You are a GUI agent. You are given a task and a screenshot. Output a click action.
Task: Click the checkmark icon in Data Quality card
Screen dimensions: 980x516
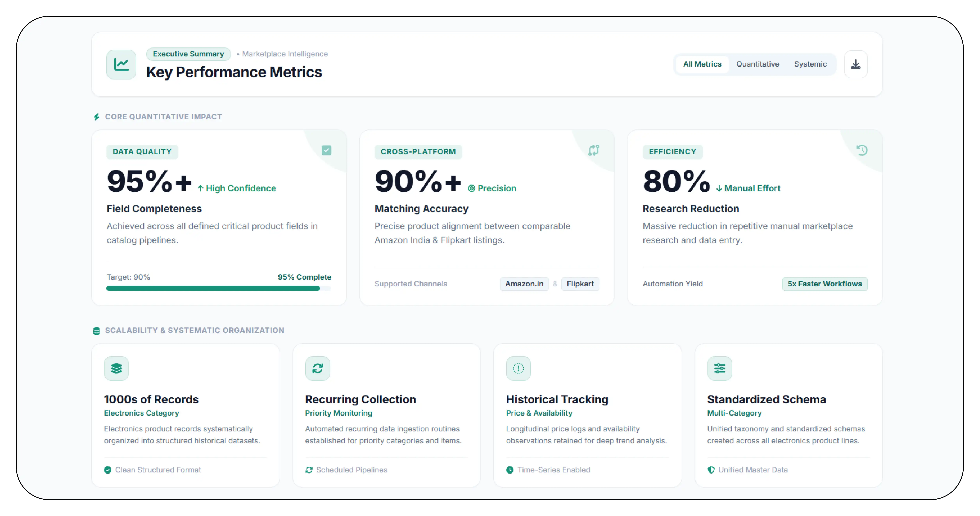pos(326,150)
